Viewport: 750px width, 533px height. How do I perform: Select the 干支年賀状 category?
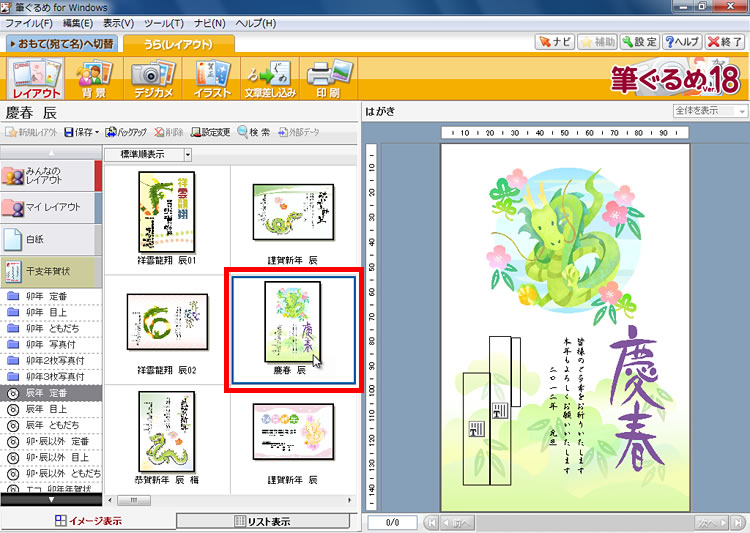tap(51, 271)
